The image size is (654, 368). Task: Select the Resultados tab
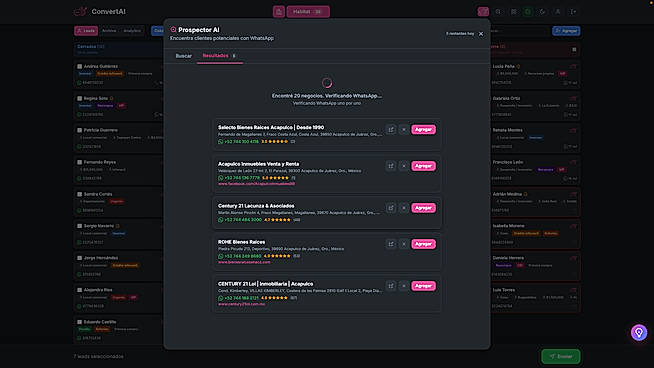tap(220, 56)
